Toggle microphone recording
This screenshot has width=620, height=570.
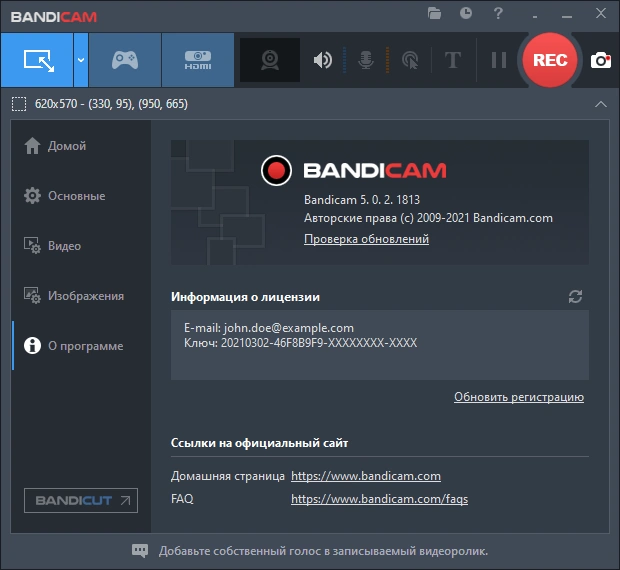click(x=366, y=60)
